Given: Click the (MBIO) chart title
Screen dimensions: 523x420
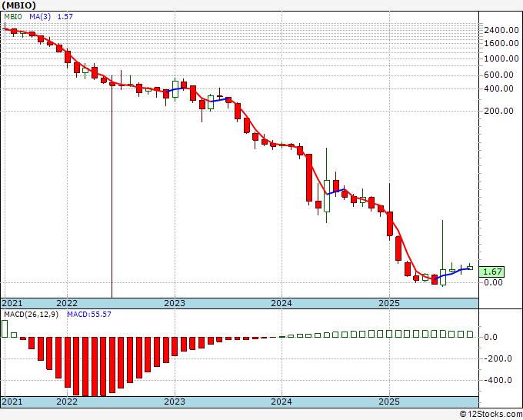Looking at the screenshot, I should (x=18, y=5).
